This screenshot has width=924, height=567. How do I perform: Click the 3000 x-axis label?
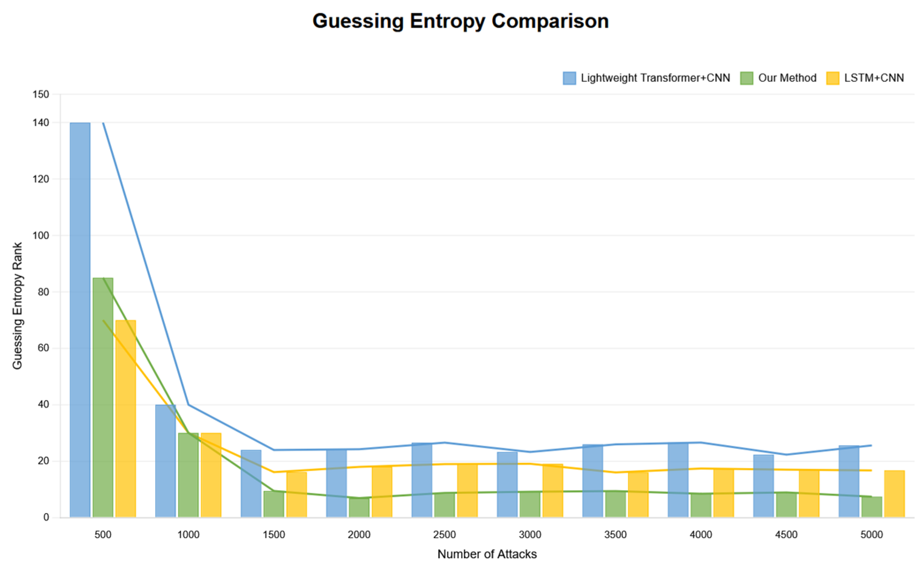pyautogui.click(x=530, y=535)
